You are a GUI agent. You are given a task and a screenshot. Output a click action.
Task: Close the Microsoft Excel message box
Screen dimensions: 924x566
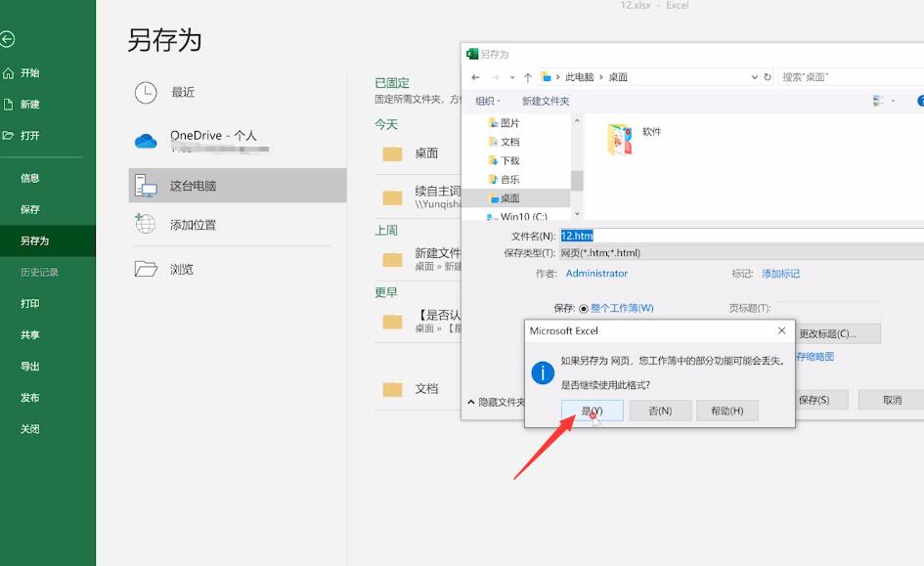tap(781, 330)
